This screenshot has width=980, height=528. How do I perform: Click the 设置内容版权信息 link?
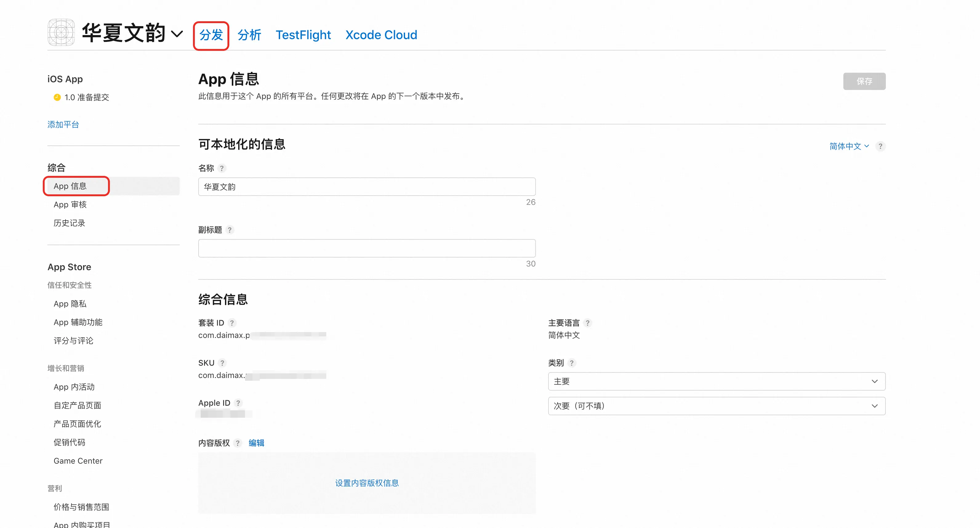click(x=367, y=483)
